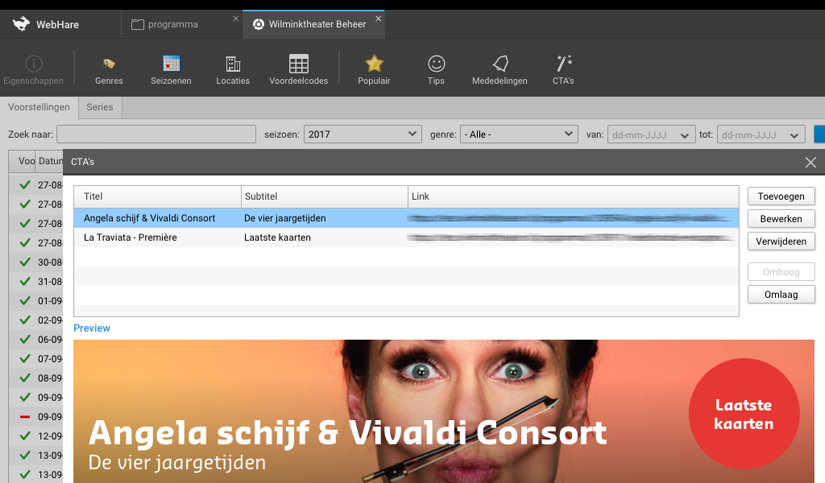825x483 pixels.
Task: Click the Tips smiley icon
Action: [436, 64]
